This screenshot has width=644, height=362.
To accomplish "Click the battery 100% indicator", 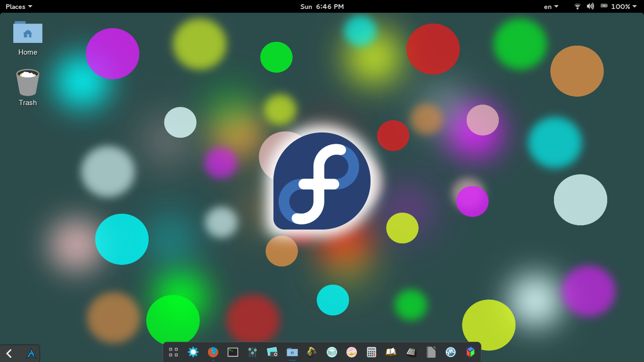I will click(x=618, y=7).
